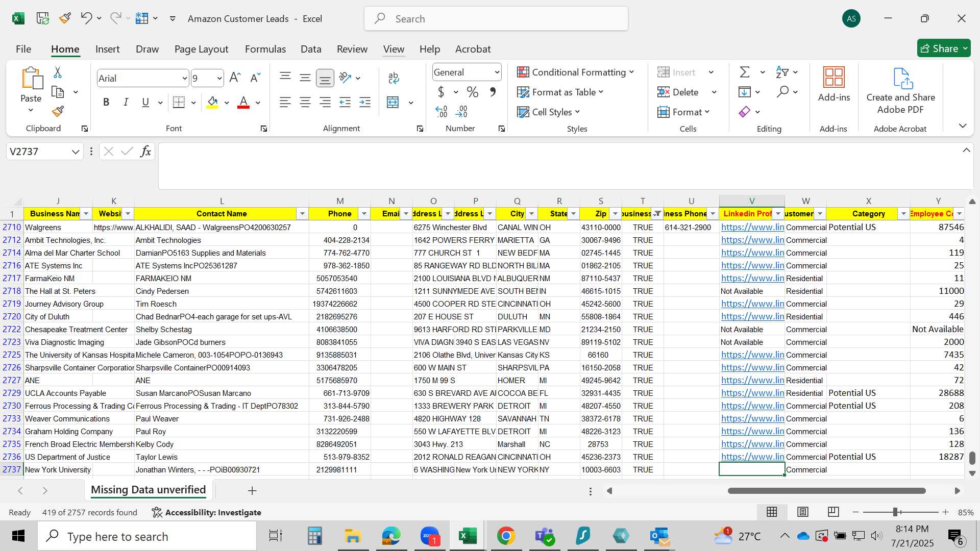Open Format as Table dropdown
Image resolution: width=980 pixels, height=551 pixels.
[x=560, y=92]
